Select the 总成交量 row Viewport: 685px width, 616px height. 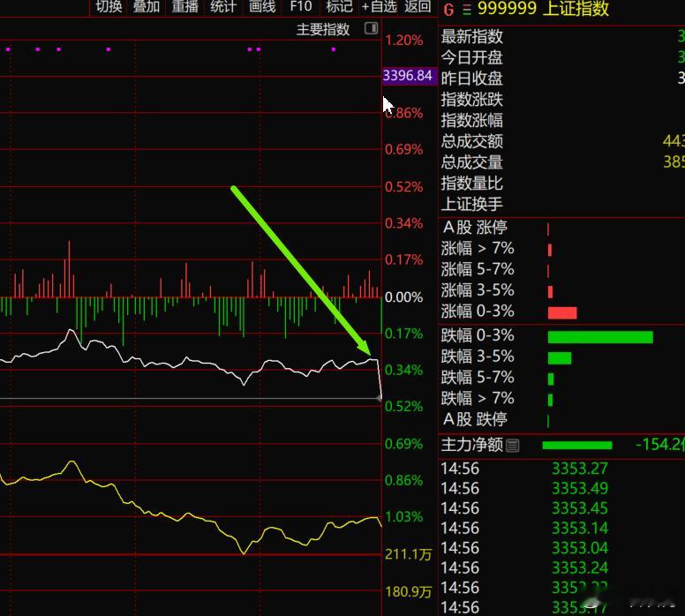coord(561,162)
